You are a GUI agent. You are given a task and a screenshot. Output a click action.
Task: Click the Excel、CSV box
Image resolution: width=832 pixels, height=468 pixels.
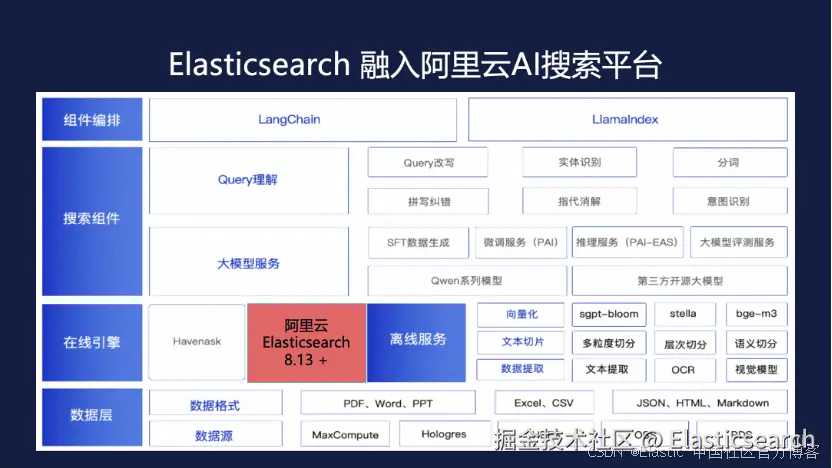544,403
